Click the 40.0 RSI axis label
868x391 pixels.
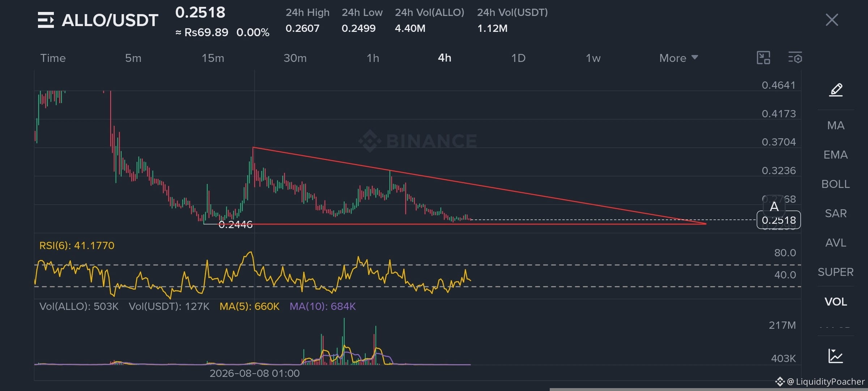point(785,275)
